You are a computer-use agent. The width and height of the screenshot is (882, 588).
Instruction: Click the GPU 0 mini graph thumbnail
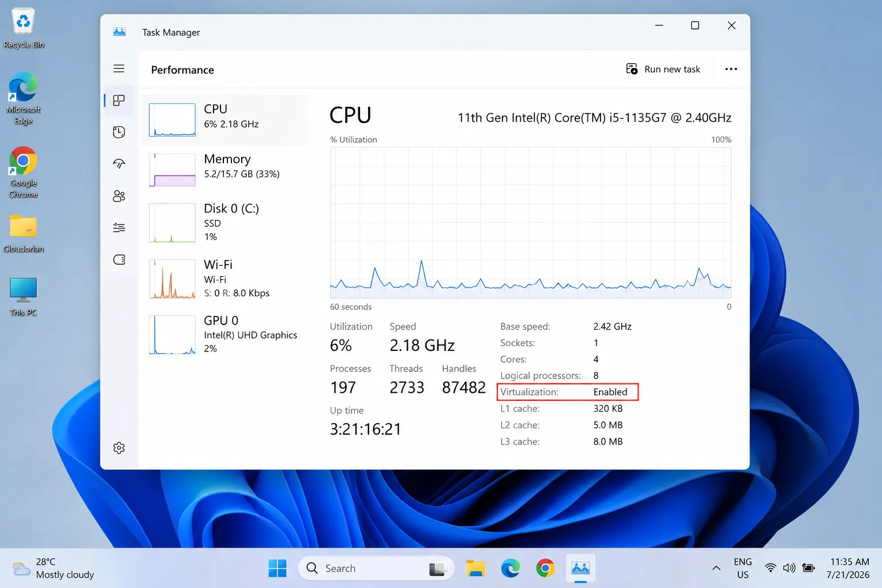pyautogui.click(x=172, y=334)
